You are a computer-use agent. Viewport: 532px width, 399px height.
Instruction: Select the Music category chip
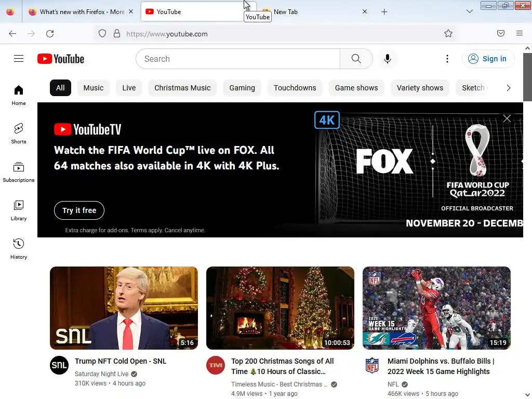[x=94, y=88]
